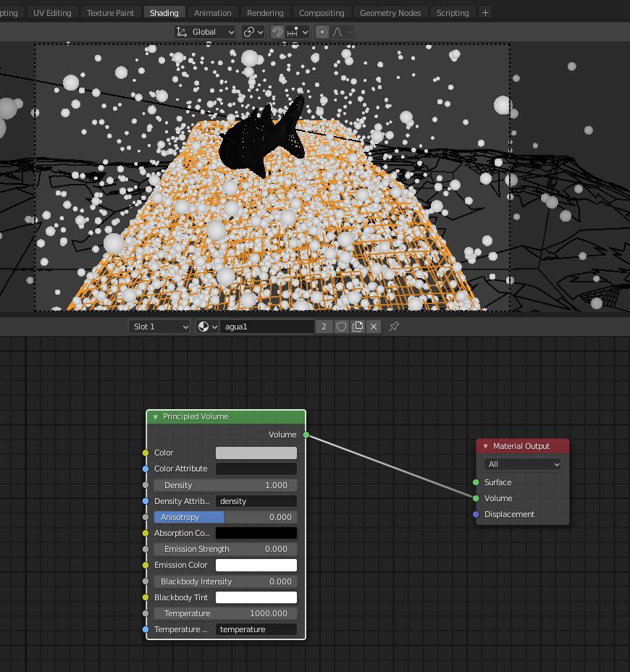Open the pivot point icon in the header
The image size is (630, 672).
point(249,31)
